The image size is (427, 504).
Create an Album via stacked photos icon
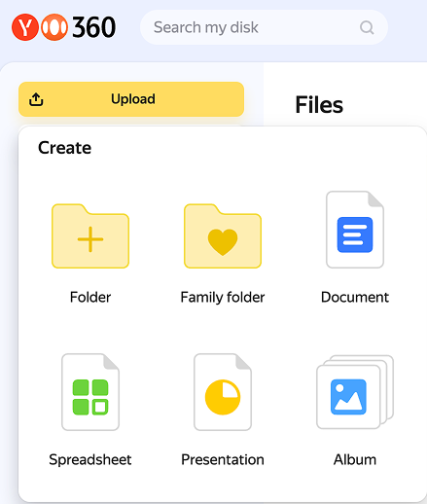355,392
